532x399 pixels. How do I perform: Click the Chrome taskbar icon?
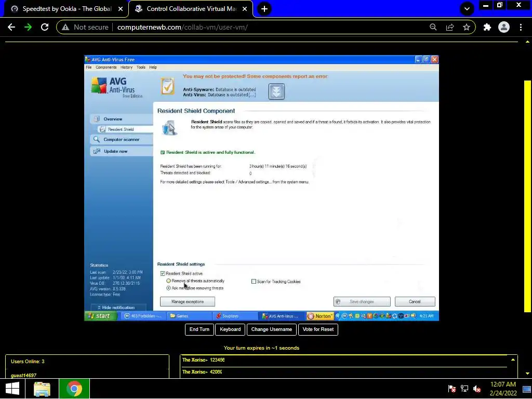point(74,389)
